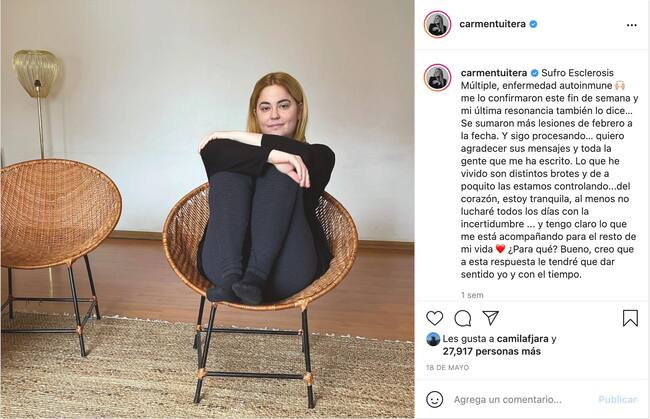Open the emoji picker smiley icon
The image size is (650, 419).
434,400
